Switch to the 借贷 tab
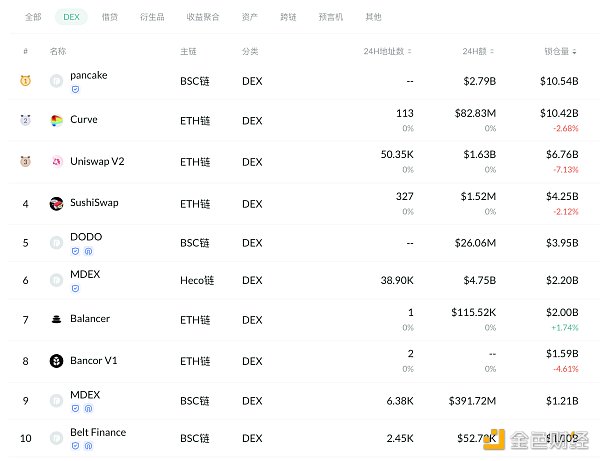Viewport: 600px width, 461px height. 109,17
